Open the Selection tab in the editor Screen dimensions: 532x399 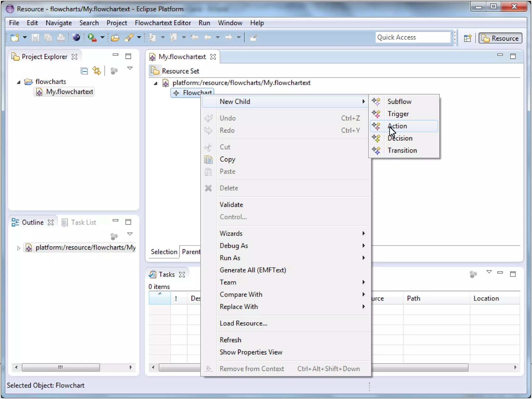tap(164, 252)
